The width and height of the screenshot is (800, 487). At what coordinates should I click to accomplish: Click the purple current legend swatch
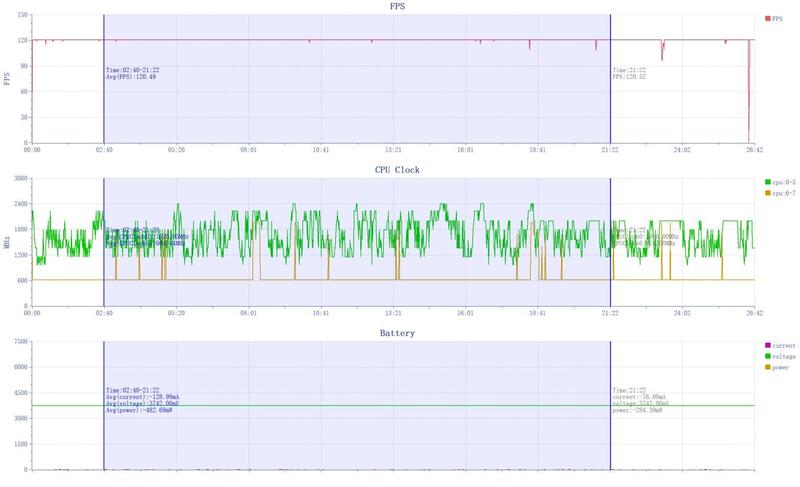click(x=767, y=345)
